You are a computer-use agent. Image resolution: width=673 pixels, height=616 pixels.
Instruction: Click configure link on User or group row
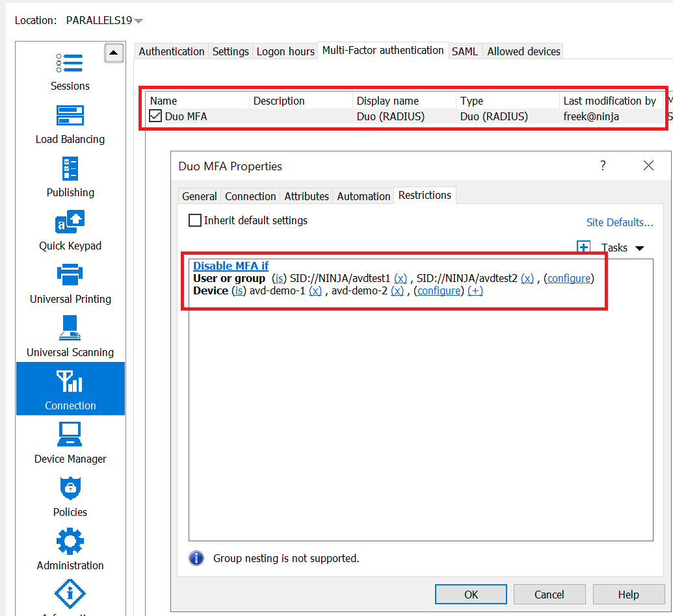569,278
